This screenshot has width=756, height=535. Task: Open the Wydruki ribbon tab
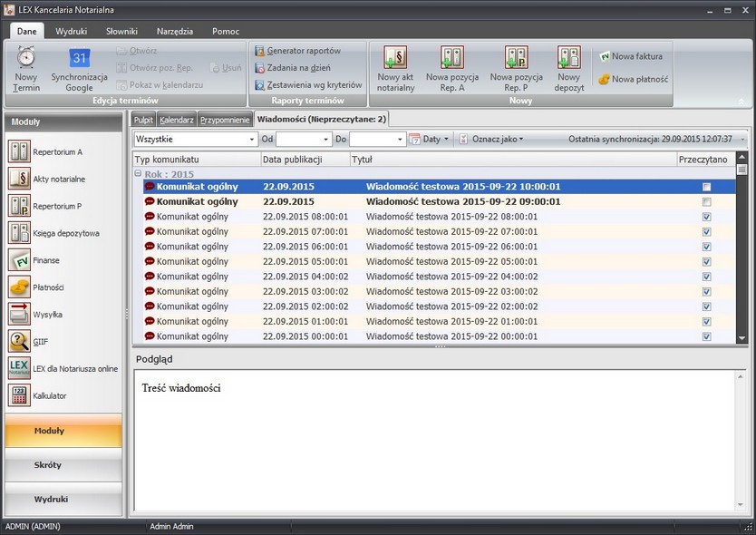click(72, 31)
